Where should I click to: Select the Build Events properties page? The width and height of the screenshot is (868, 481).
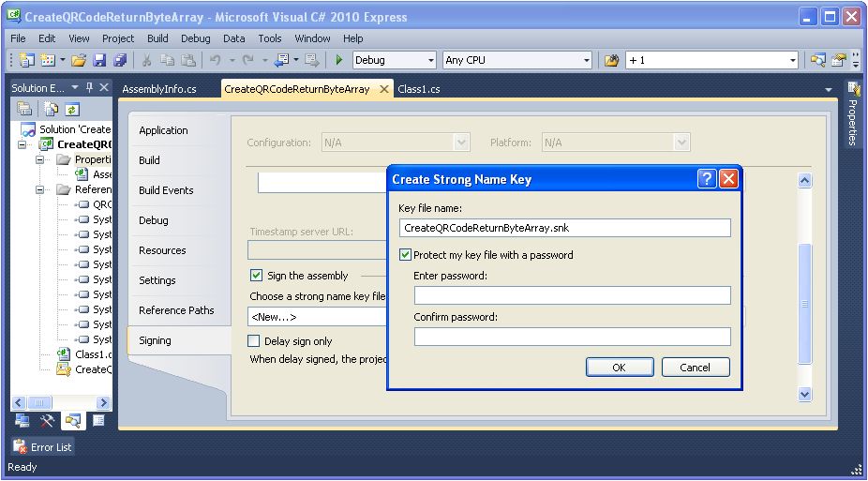(166, 189)
